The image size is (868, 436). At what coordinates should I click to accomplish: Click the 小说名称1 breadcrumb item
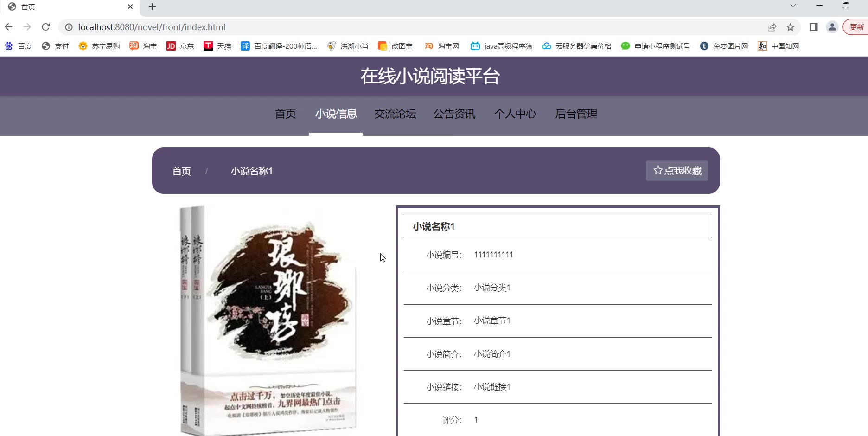coord(252,171)
